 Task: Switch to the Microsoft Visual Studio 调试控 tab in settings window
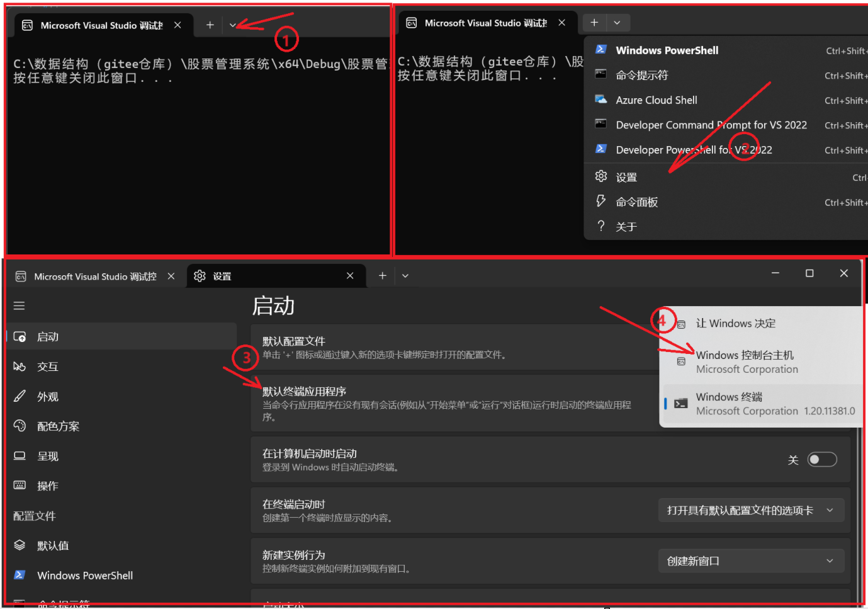[x=95, y=276]
